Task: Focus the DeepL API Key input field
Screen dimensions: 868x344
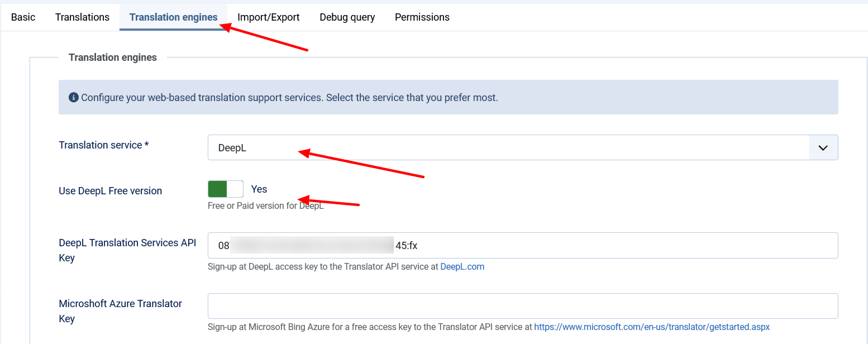Action: point(523,246)
